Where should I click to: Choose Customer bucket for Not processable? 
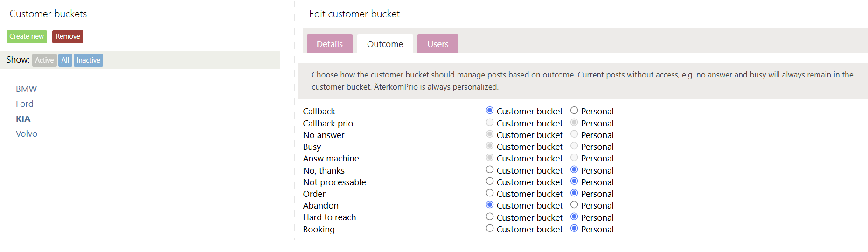[490, 181]
